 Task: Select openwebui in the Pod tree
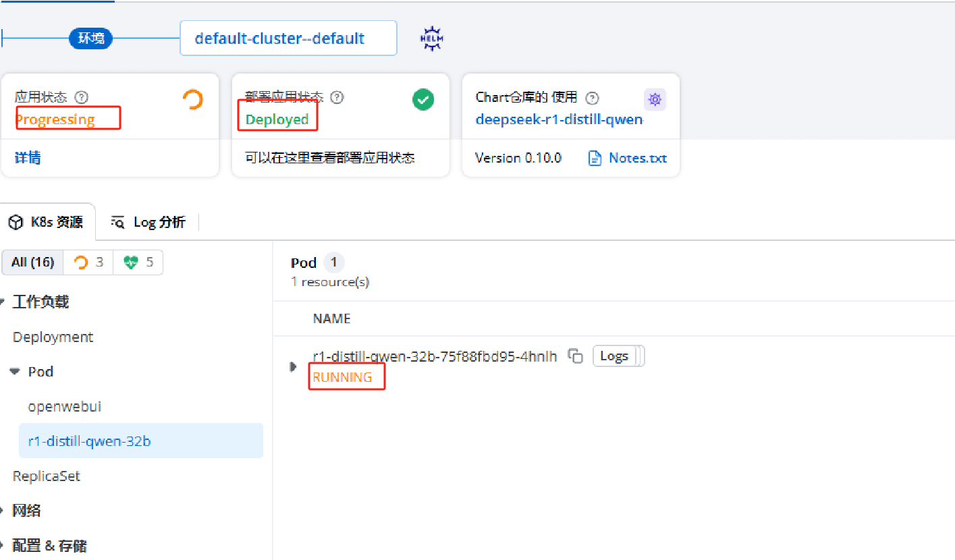coord(64,407)
